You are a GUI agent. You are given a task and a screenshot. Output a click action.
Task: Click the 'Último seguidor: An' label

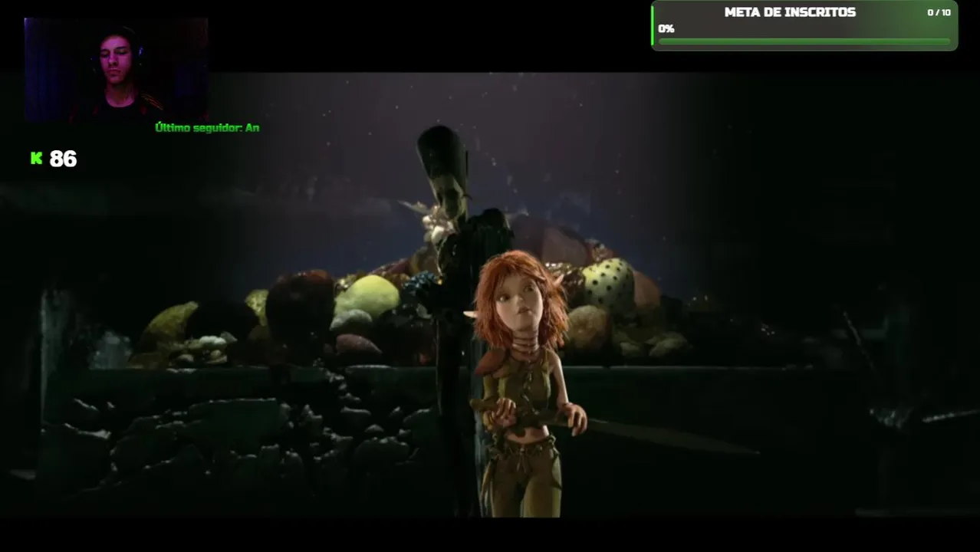point(207,128)
